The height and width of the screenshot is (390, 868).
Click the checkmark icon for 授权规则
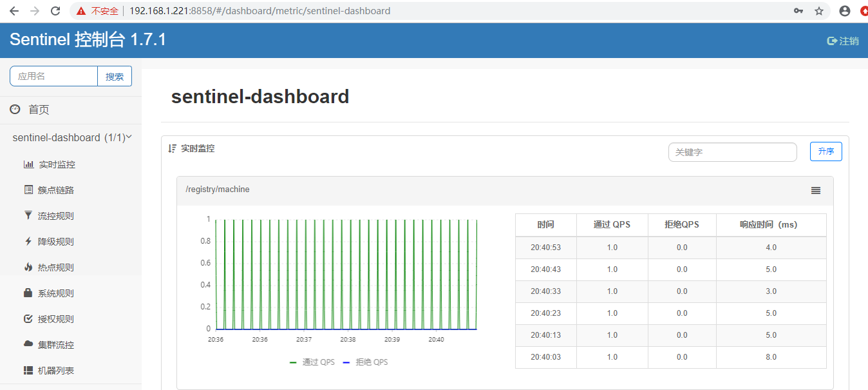pyautogui.click(x=28, y=318)
